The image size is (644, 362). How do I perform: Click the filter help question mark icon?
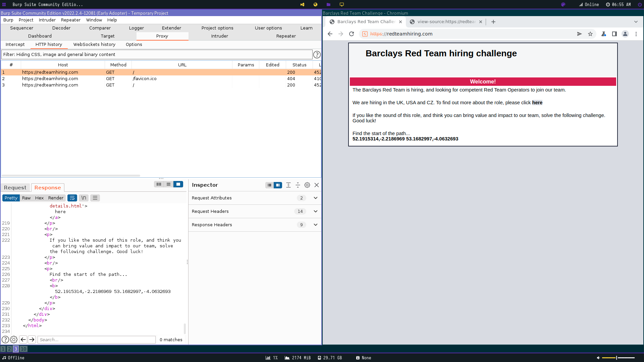pyautogui.click(x=317, y=55)
